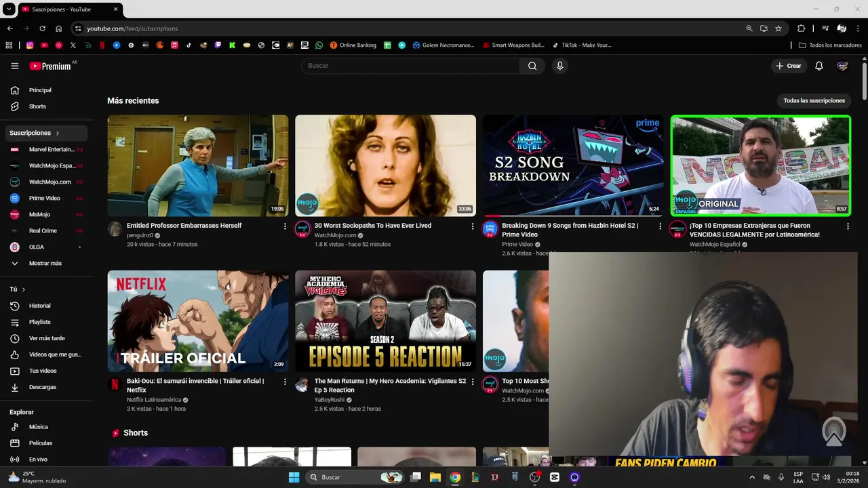Open the Crunchyroll bookmark icon
The width and height of the screenshot is (868, 488).
coord(160,45)
